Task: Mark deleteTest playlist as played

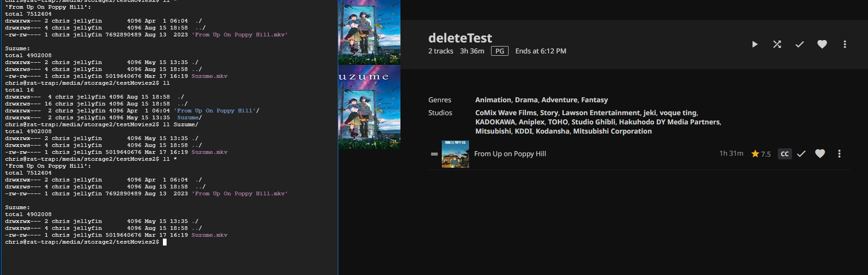Action: (x=799, y=44)
